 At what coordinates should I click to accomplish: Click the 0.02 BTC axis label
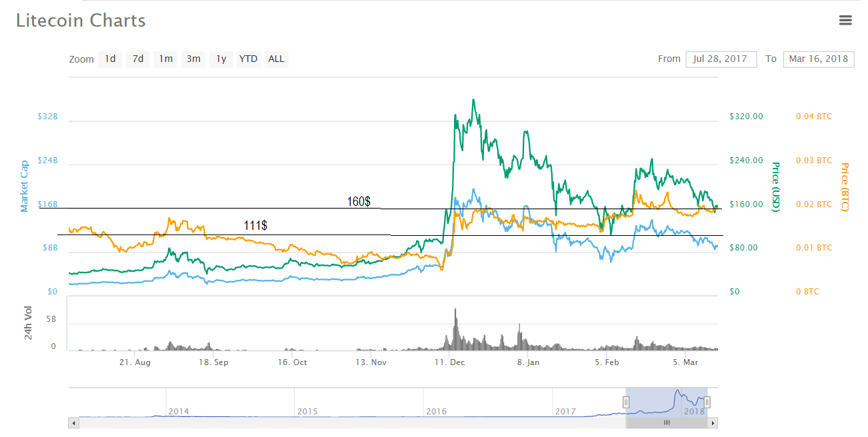tap(814, 205)
